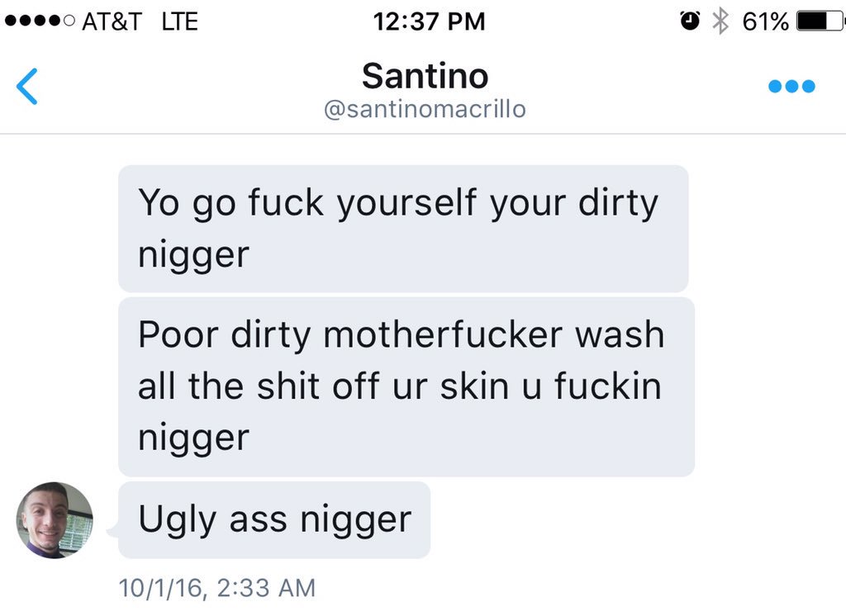Click the empty space below the timestamp
Viewport: 846px width, 616px height.
423,609
